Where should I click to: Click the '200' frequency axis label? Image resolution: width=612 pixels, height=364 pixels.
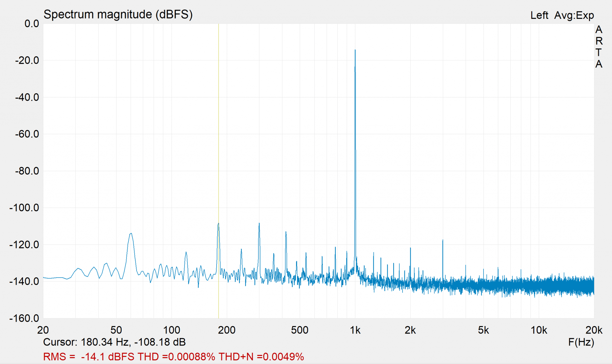[x=227, y=330]
